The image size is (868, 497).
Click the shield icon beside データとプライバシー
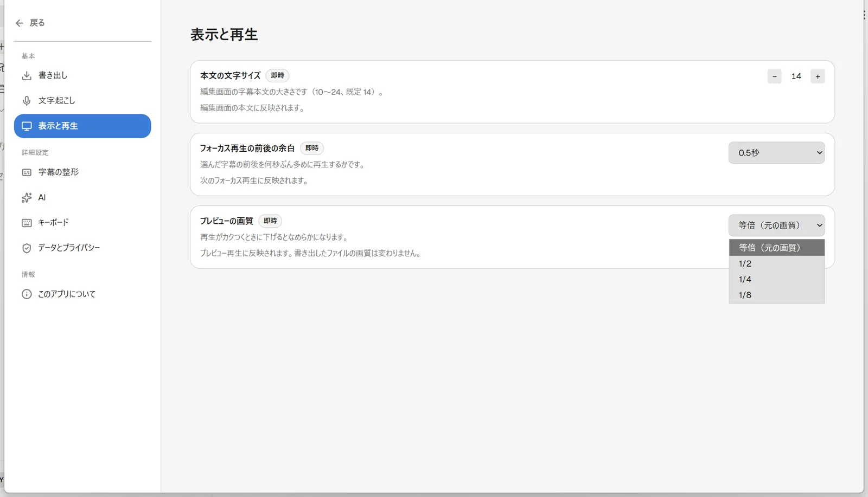click(27, 248)
